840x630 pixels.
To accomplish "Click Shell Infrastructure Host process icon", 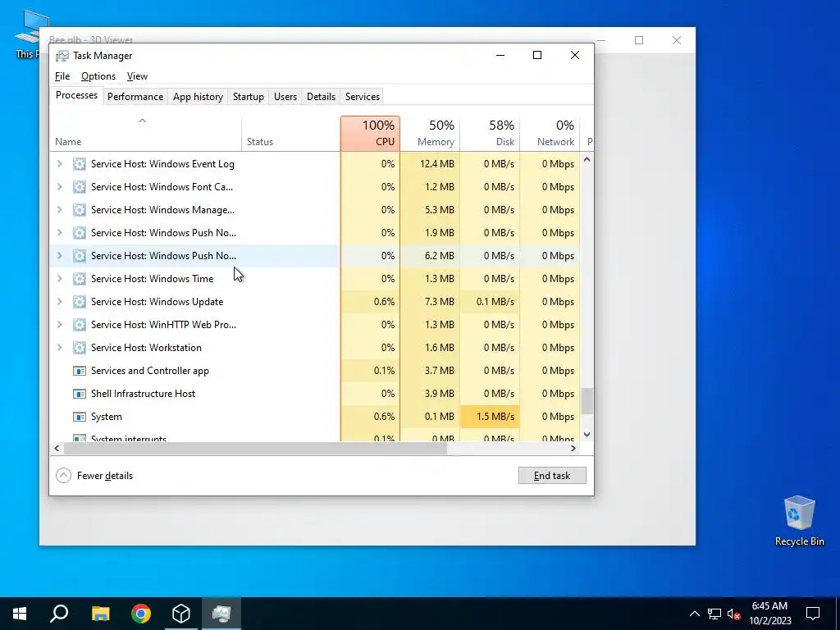I will click(x=80, y=394).
